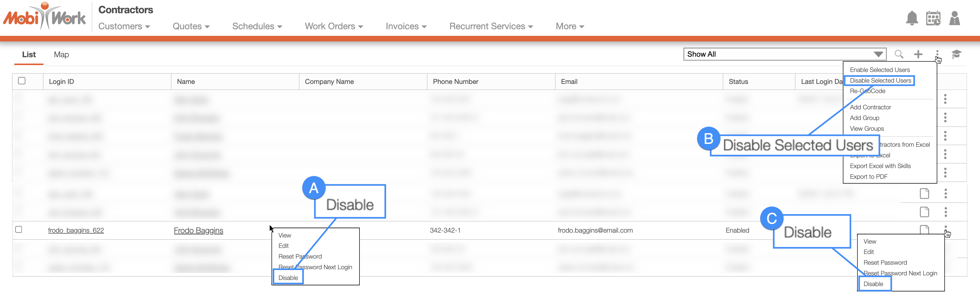This screenshot has width=980, height=299.
Task: Open the frodo_baggins_622 login ID link
Action: click(76, 230)
